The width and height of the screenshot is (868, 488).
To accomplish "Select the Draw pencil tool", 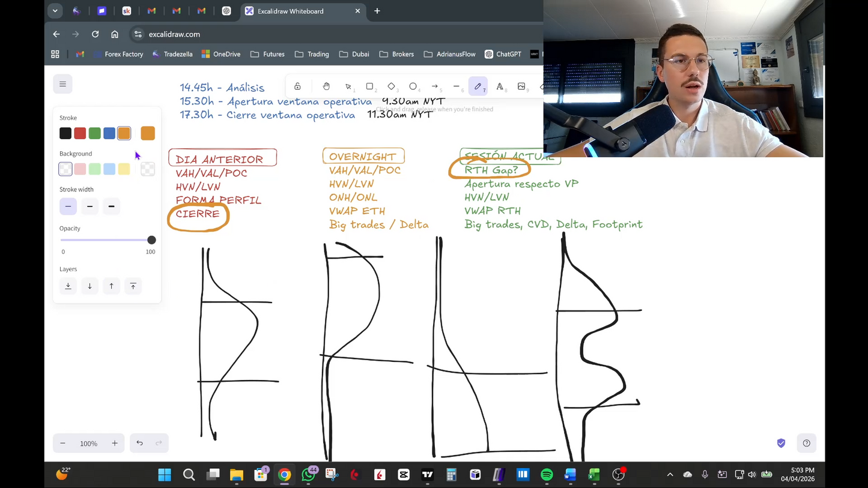I will (x=478, y=86).
